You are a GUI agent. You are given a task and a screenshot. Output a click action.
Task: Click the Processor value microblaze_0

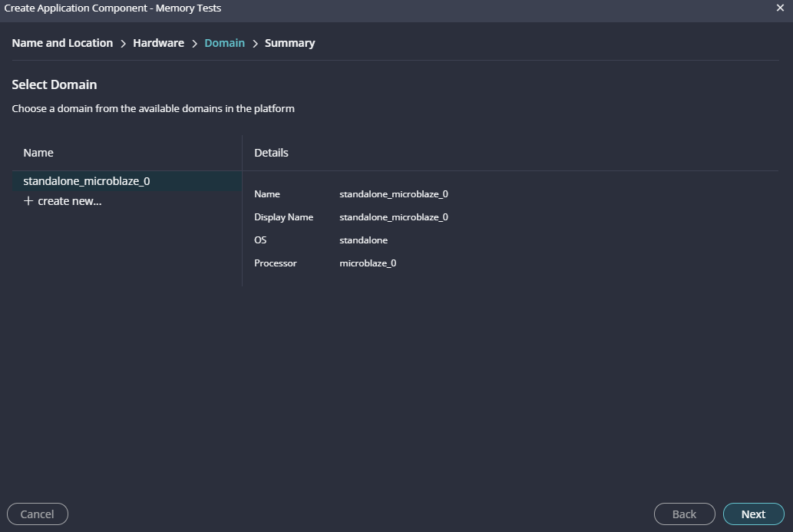pyautogui.click(x=368, y=263)
